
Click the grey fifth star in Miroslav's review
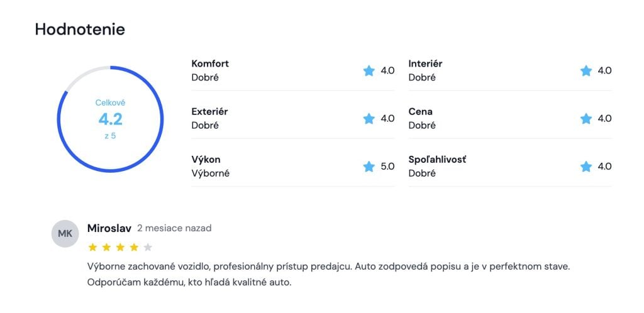tap(148, 247)
